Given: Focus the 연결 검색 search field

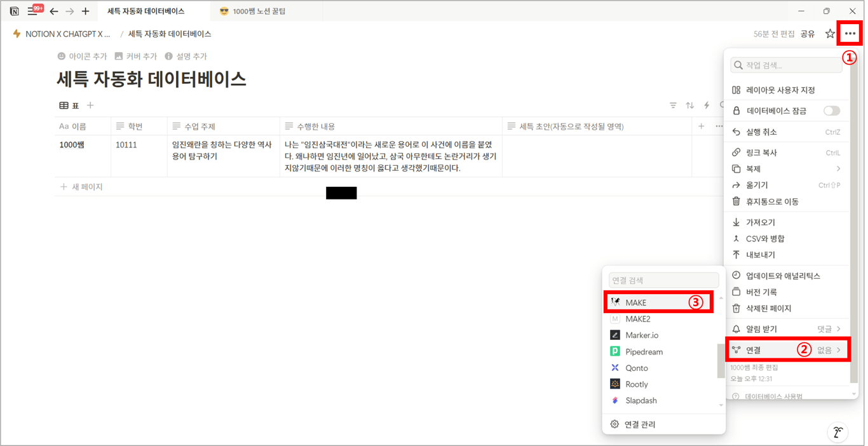Looking at the screenshot, I should click(663, 280).
